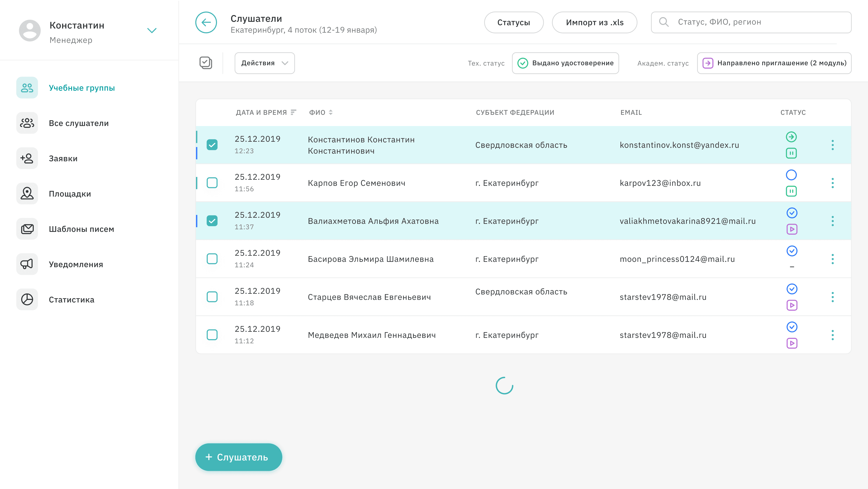Open Шаблоны писем in sidebar
The height and width of the screenshot is (489, 868).
click(x=81, y=229)
